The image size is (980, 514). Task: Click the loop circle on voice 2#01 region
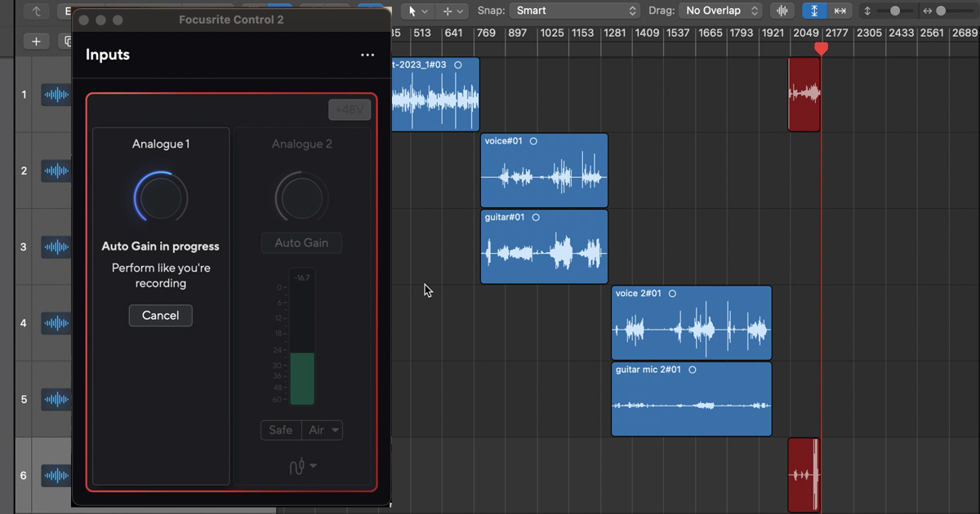coord(673,294)
